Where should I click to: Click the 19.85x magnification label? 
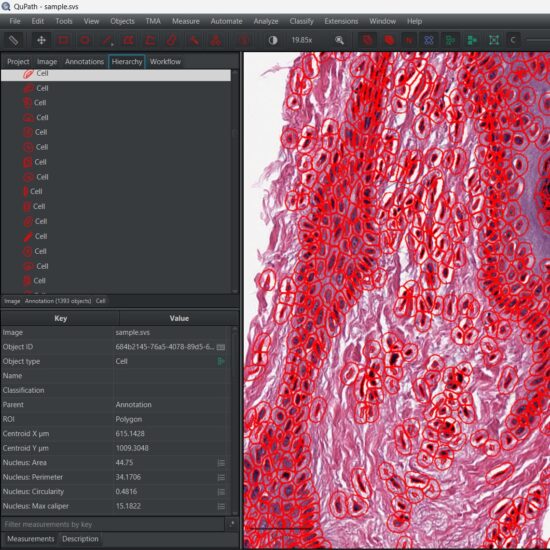tap(302, 40)
